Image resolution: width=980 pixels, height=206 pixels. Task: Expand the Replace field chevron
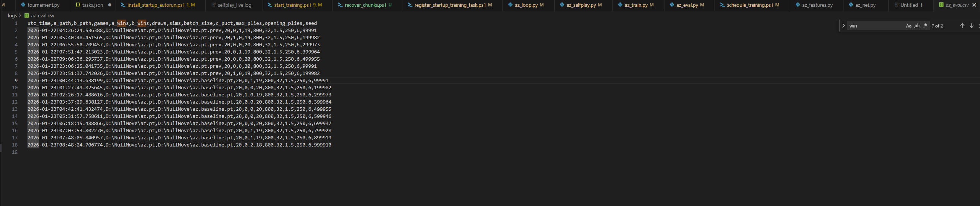coord(843,26)
